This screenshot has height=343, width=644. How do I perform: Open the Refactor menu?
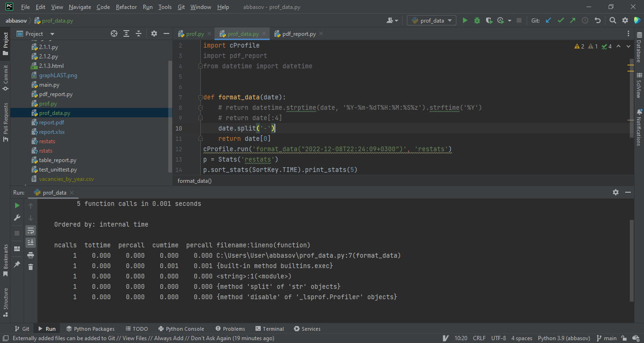126,7
